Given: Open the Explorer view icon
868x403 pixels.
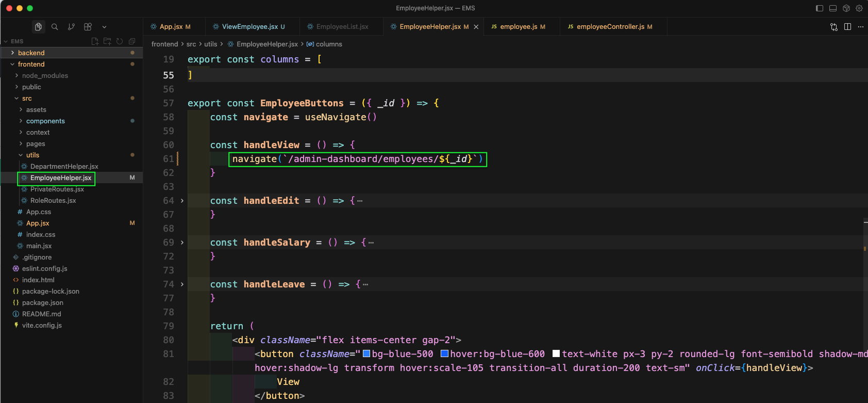Looking at the screenshot, I should (38, 27).
